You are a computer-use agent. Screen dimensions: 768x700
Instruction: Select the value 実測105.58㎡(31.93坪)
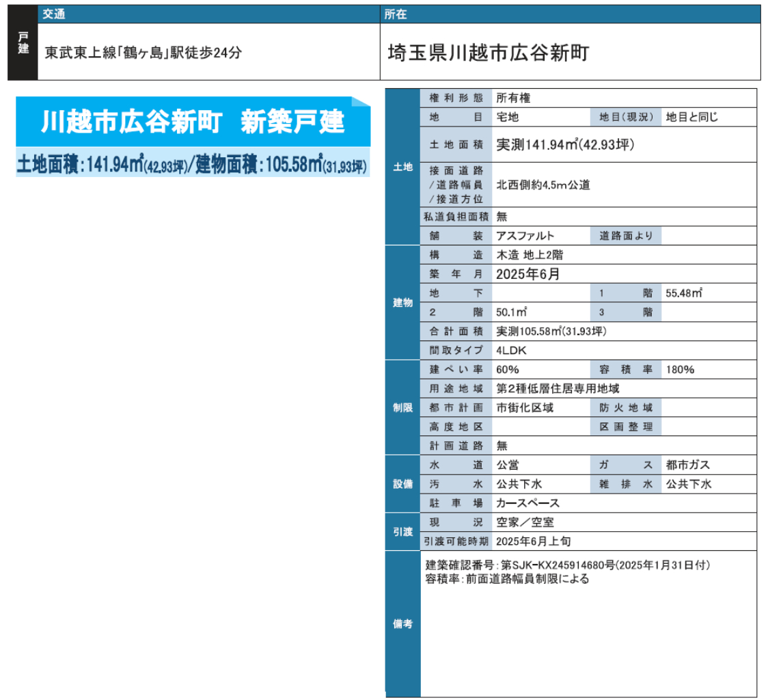[551, 332]
